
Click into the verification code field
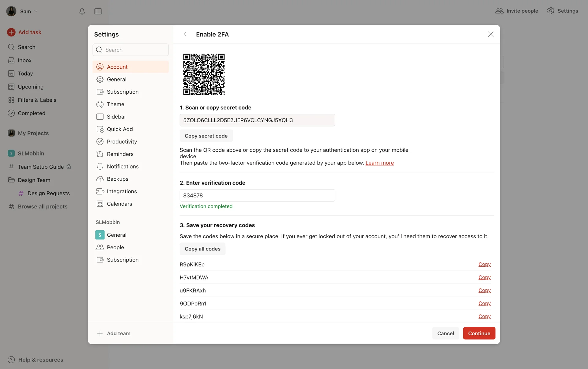(257, 195)
